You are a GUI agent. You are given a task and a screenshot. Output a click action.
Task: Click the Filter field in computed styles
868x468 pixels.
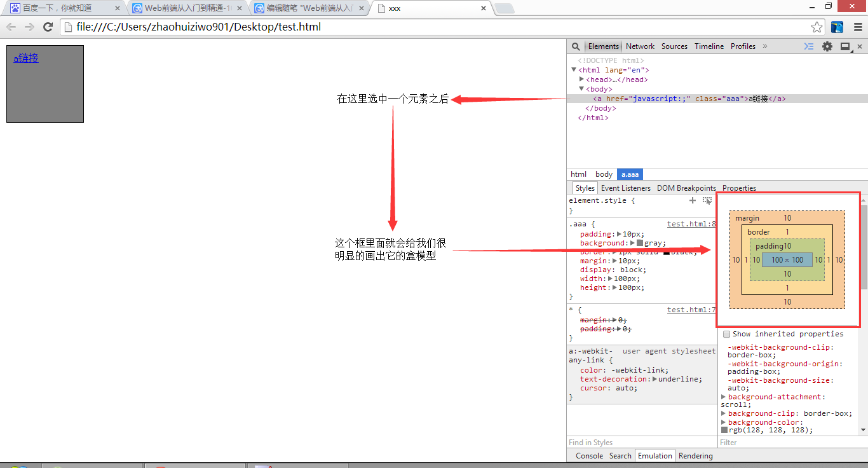pos(788,443)
